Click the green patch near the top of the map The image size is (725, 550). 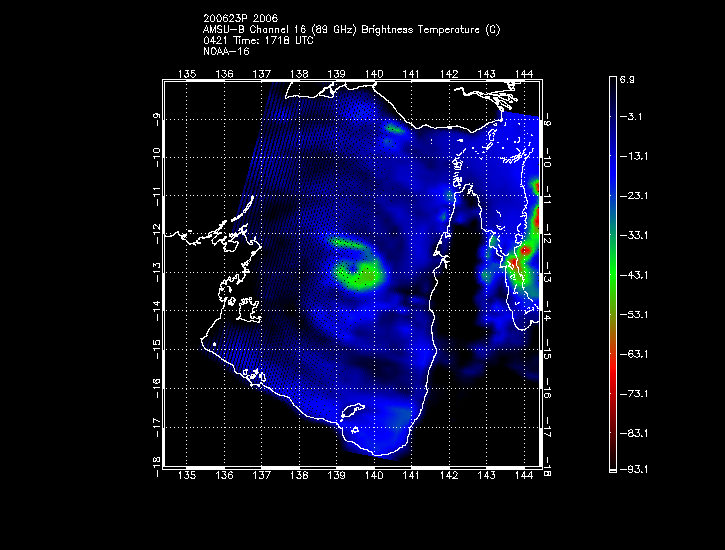point(395,128)
